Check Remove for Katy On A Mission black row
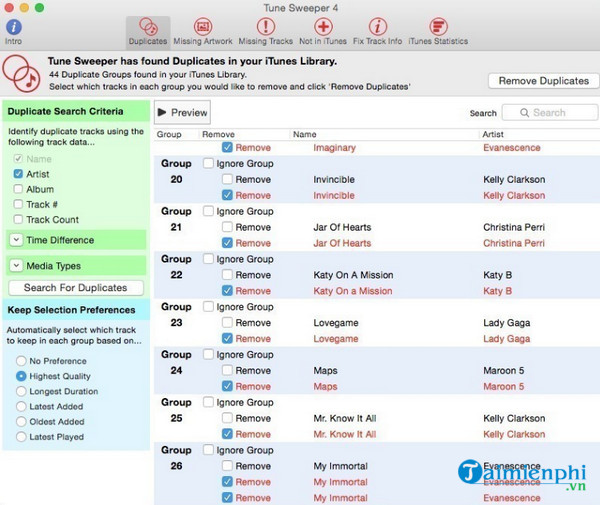Screen dimensions: 600x505 pyautogui.click(x=227, y=275)
